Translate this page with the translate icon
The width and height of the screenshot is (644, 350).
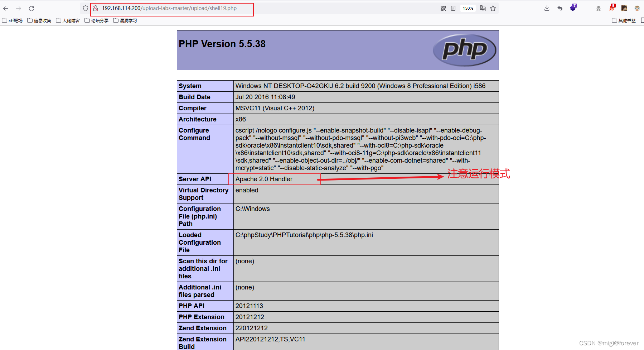483,8
